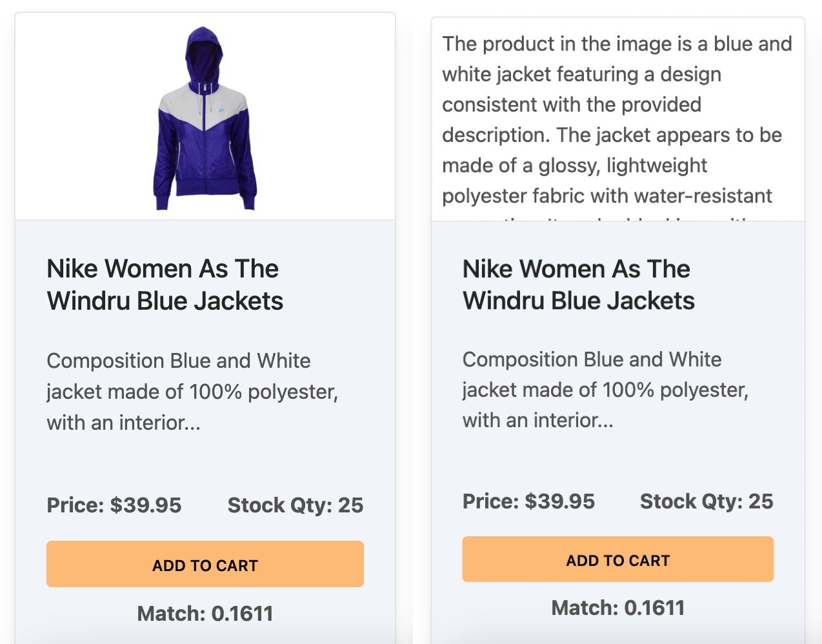Expand the AI-generated image description paragraph
The height and width of the screenshot is (644, 822).
616,119
